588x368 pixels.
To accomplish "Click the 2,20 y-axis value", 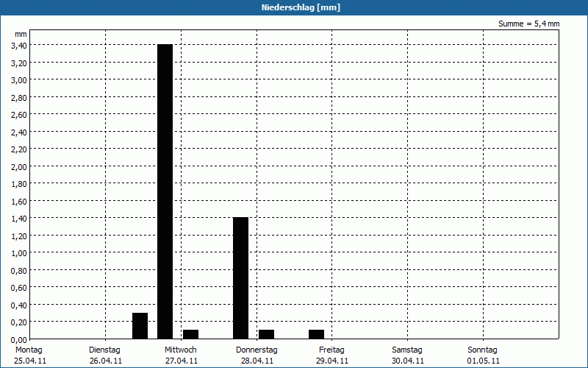I will pyautogui.click(x=19, y=149).
